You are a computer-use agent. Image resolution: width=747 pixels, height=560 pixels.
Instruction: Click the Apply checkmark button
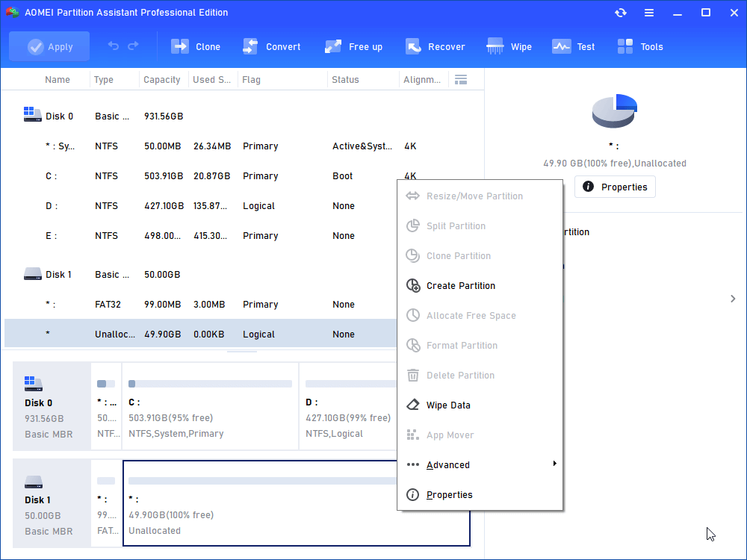(49, 46)
